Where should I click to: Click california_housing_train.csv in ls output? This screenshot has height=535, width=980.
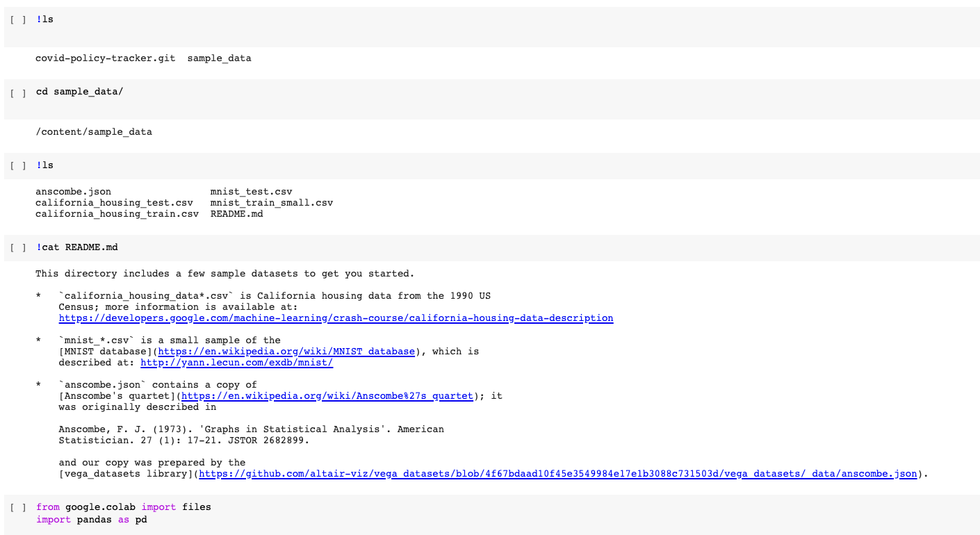(x=117, y=214)
